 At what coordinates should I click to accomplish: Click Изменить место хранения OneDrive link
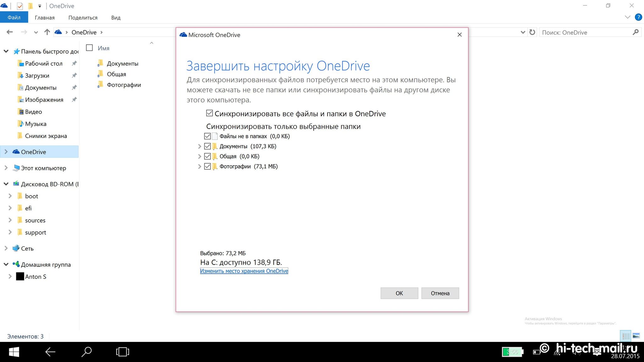(244, 271)
